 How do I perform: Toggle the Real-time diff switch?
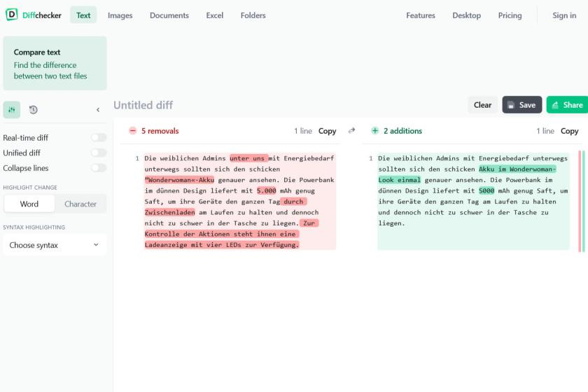(99, 138)
